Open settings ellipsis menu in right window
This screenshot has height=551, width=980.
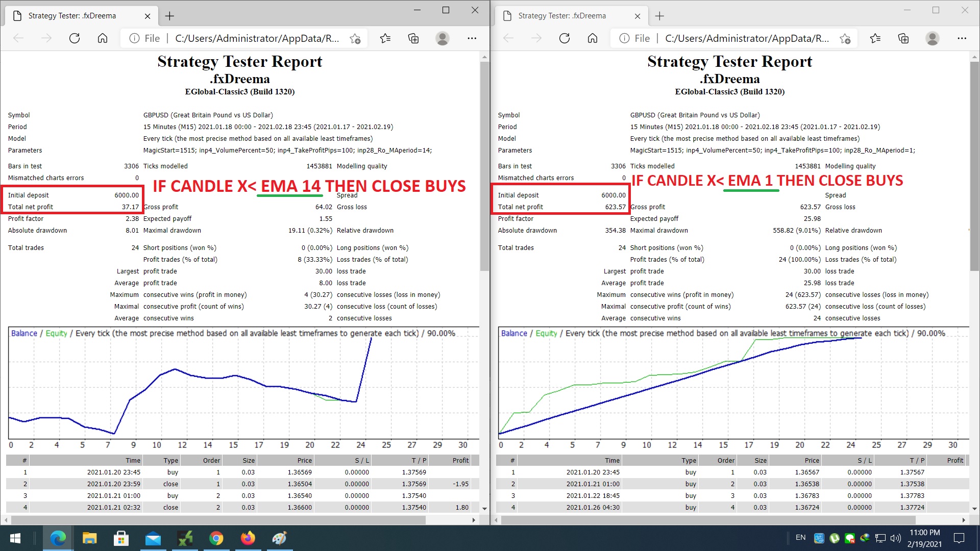click(962, 38)
